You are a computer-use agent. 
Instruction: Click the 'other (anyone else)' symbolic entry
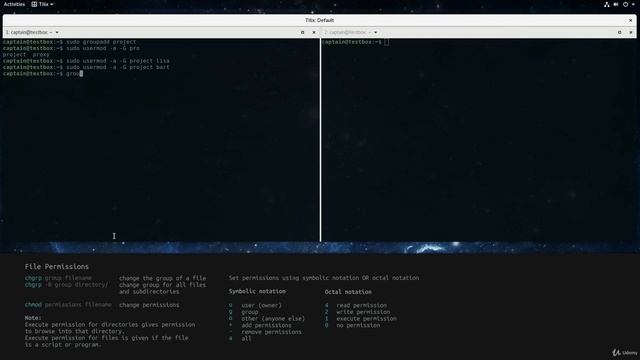[x=273, y=319]
